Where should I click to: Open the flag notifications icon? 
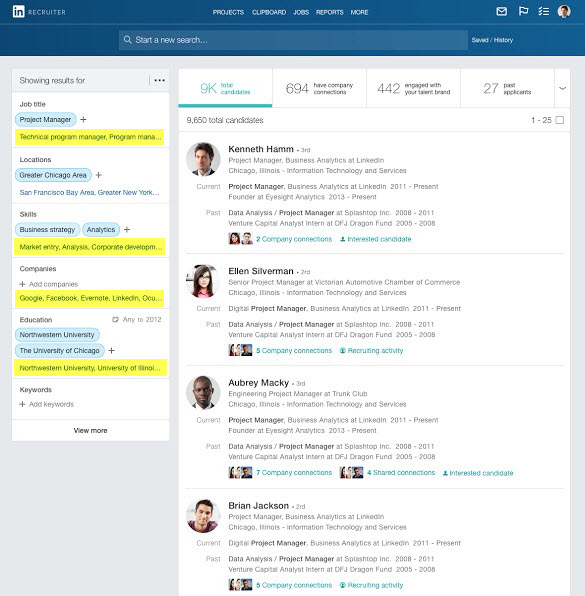tap(523, 11)
